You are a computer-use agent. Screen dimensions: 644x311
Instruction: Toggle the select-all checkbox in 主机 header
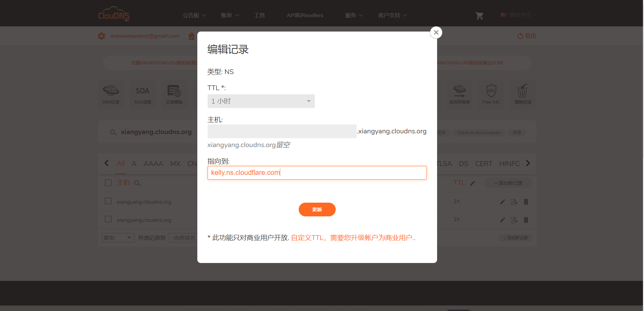click(108, 183)
